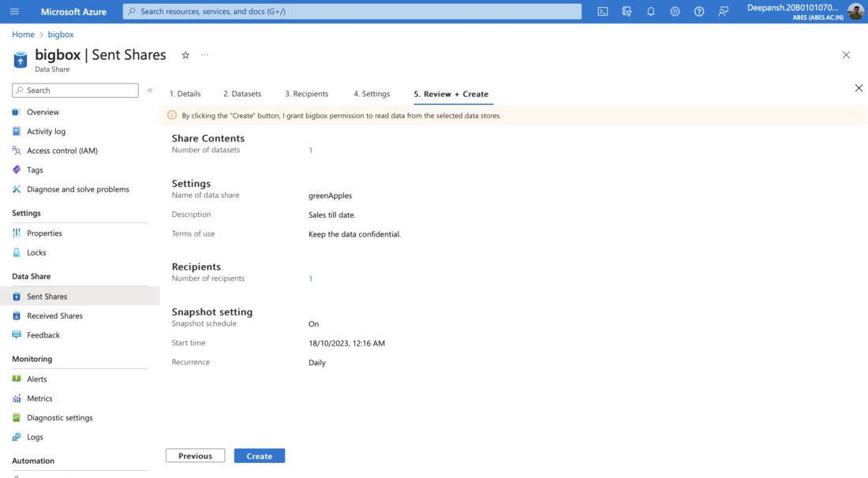This screenshot has width=868, height=478.
Task: Open the more options ellipsis by title
Action: pos(205,54)
